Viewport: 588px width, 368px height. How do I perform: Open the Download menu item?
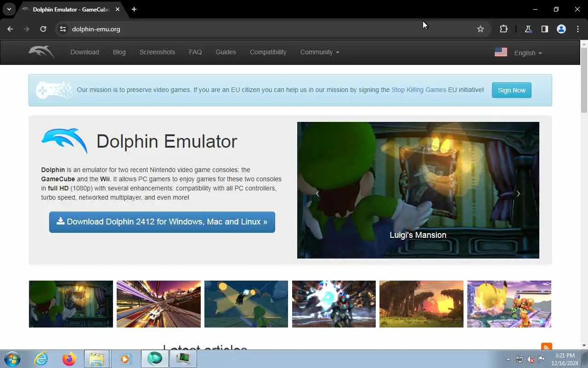(85, 52)
